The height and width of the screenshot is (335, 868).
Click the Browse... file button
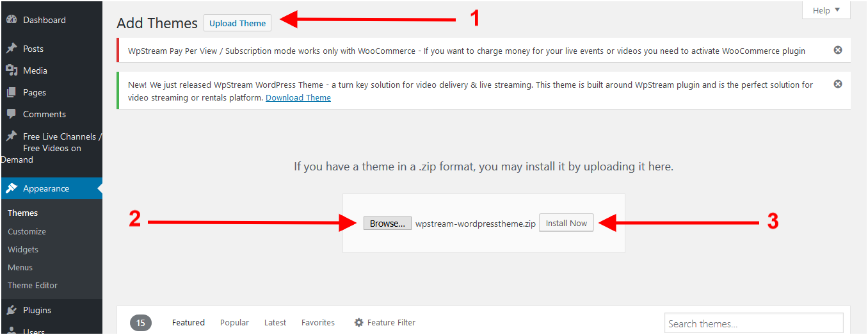point(387,224)
